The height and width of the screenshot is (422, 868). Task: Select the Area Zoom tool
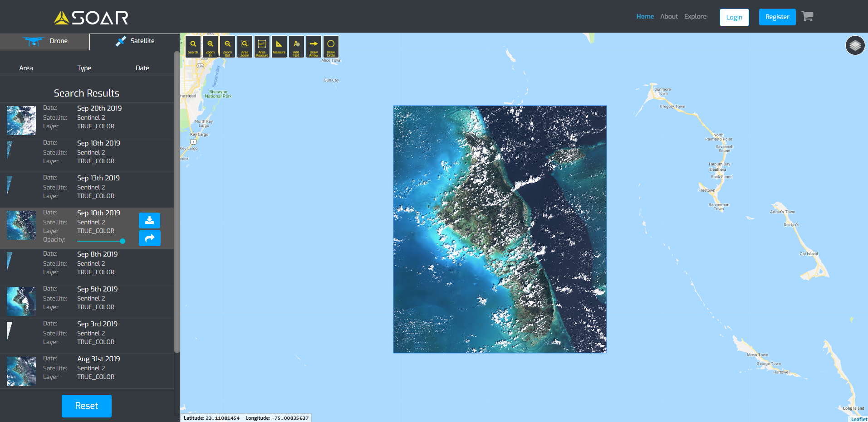(245, 46)
